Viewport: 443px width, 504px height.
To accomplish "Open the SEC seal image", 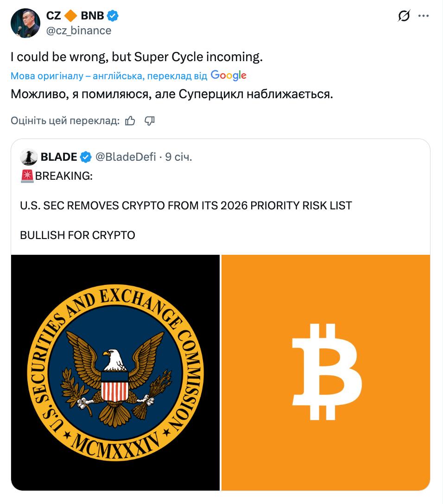I will pos(115,372).
